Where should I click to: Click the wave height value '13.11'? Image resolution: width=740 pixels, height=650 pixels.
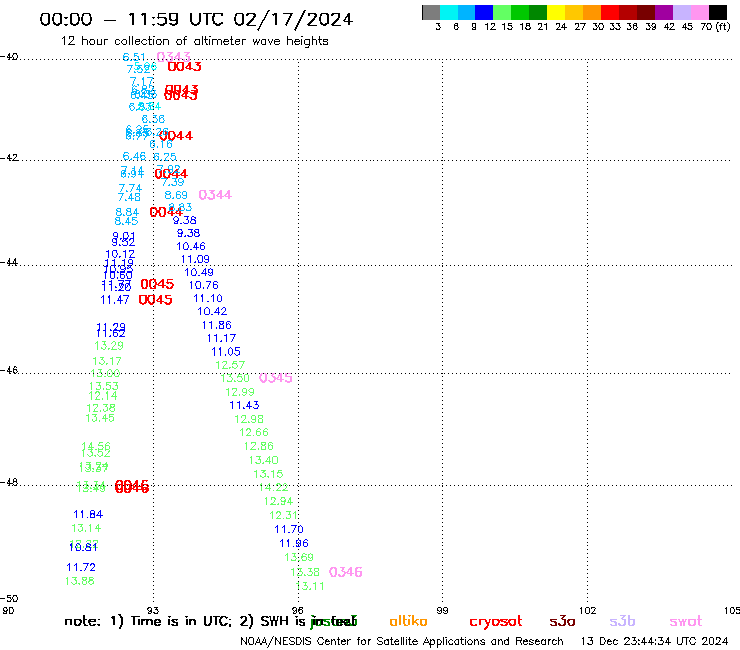point(310,587)
